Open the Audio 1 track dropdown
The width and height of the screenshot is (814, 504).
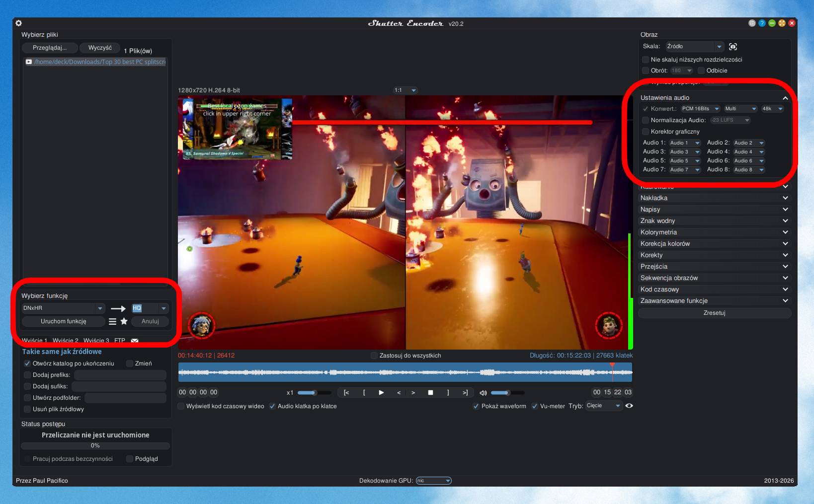685,143
